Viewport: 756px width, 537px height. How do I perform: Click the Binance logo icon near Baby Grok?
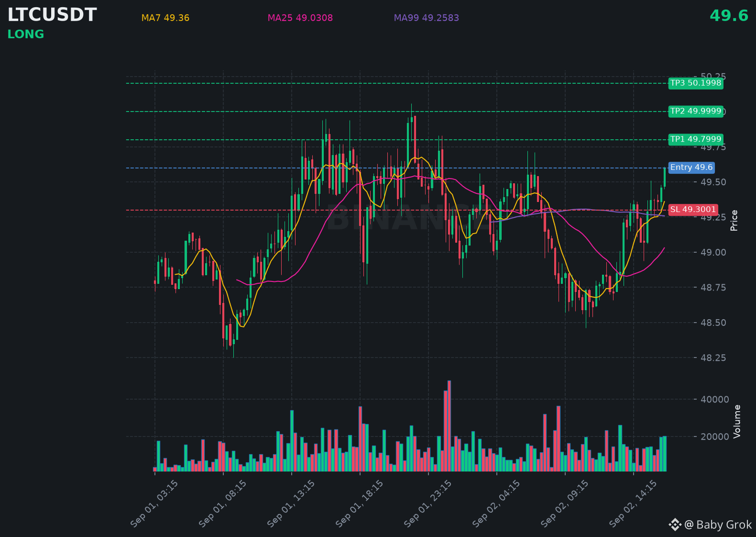[675, 525]
